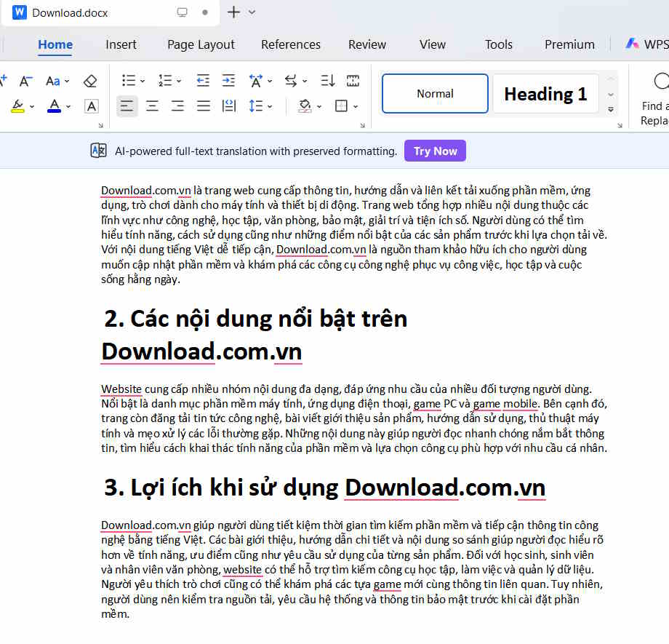Viewport: 669px width, 644px height.
Task: Click the Change Case Aa icon
Action: coord(53,81)
